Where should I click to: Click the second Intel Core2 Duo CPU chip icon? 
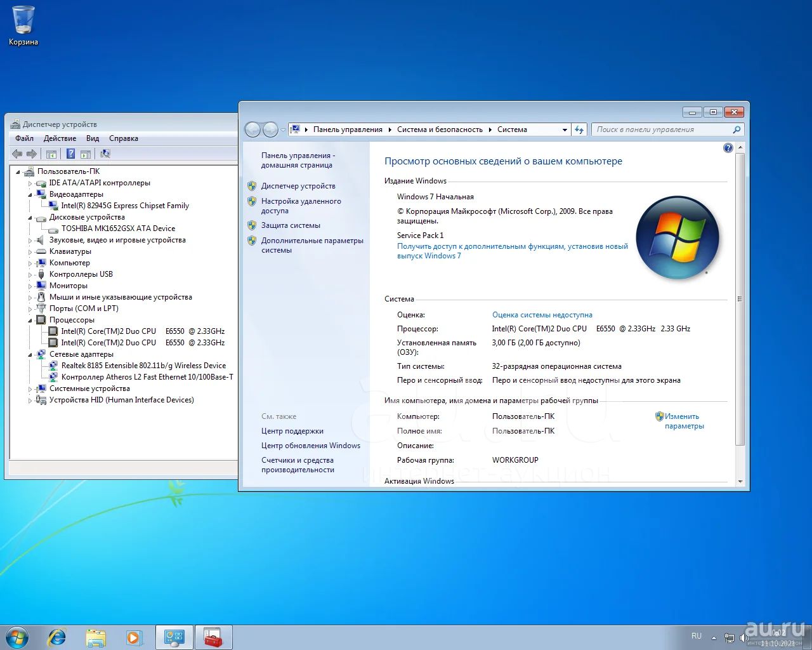(x=54, y=343)
